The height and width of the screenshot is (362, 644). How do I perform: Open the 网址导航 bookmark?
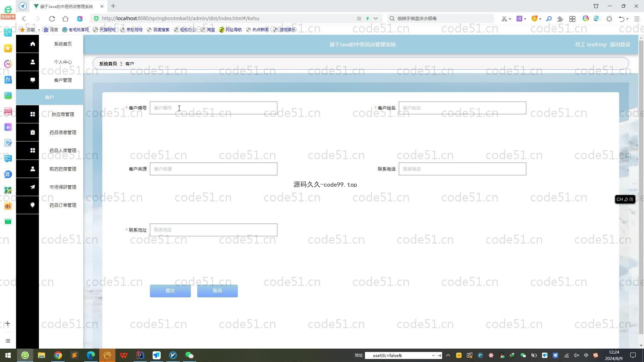tap(230, 29)
